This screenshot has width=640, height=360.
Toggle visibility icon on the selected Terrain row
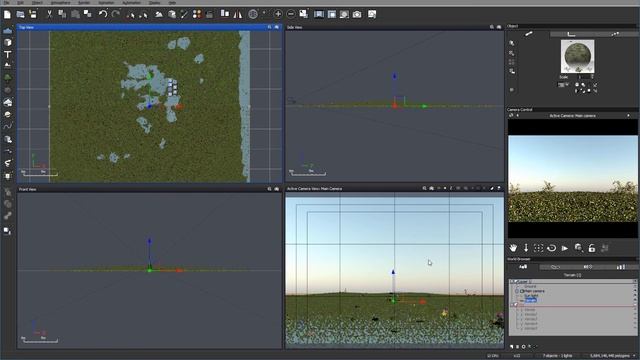point(634,300)
